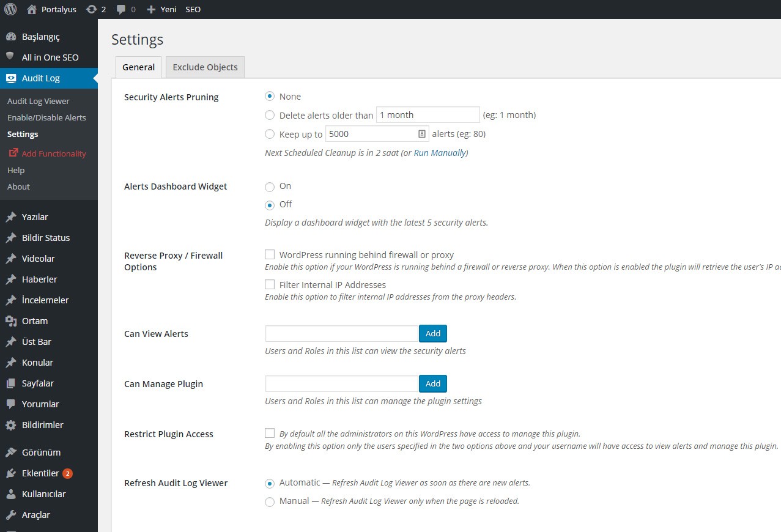781x532 pixels.
Task: Open Portalyus site name link
Action: pyautogui.click(x=59, y=9)
